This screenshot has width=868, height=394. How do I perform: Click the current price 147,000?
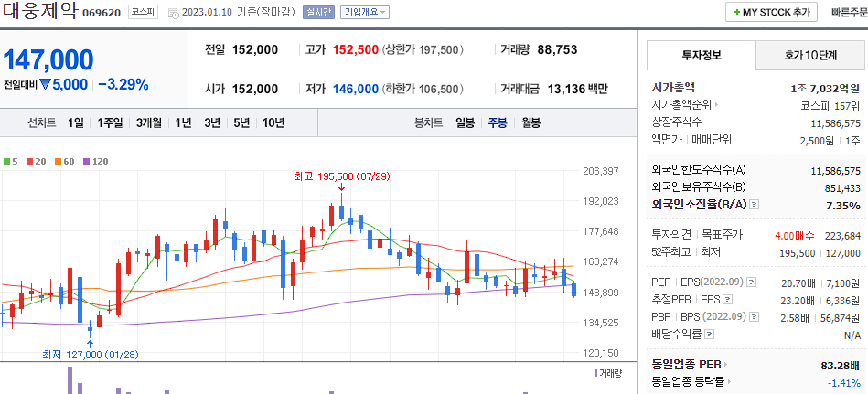click(x=48, y=59)
